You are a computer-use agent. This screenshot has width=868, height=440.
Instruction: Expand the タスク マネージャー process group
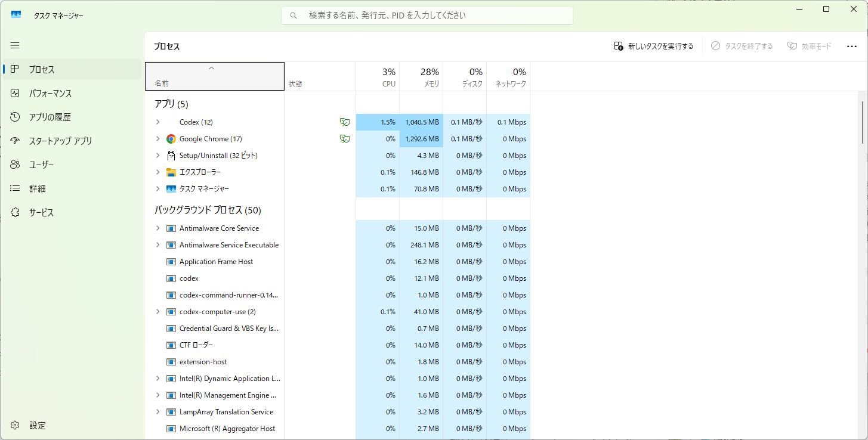pyautogui.click(x=157, y=189)
